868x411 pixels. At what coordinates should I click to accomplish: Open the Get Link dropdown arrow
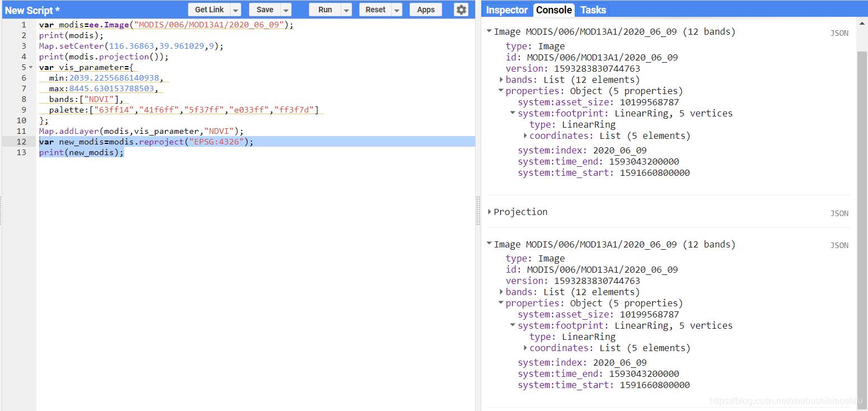(236, 10)
